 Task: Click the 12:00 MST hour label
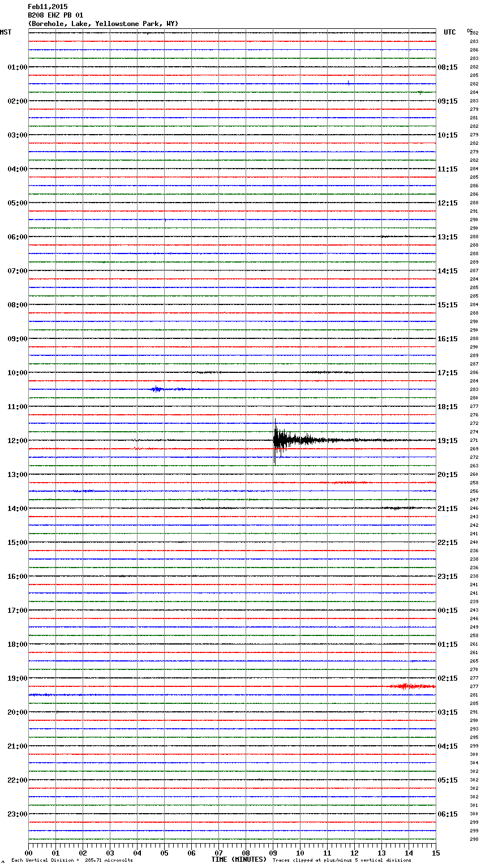click(x=18, y=441)
